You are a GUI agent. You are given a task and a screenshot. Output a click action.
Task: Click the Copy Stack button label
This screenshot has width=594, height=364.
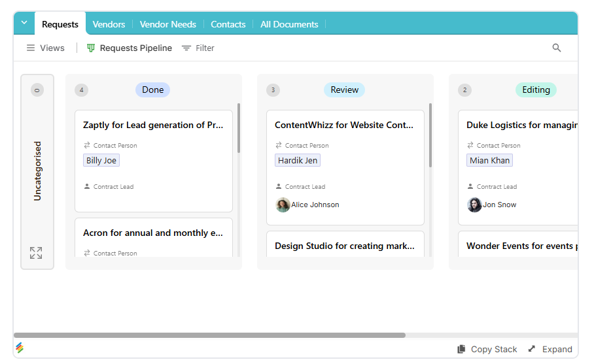click(494, 349)
